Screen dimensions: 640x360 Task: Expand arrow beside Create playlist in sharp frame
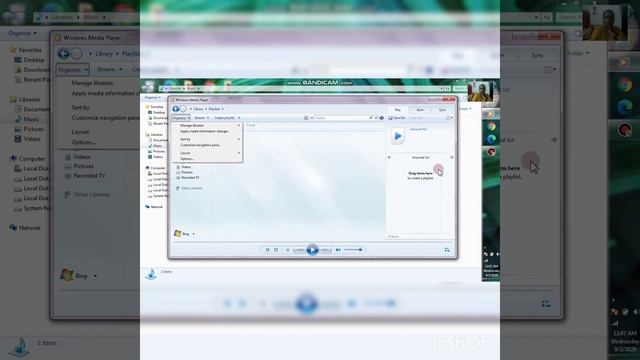[x=239, y=118]
